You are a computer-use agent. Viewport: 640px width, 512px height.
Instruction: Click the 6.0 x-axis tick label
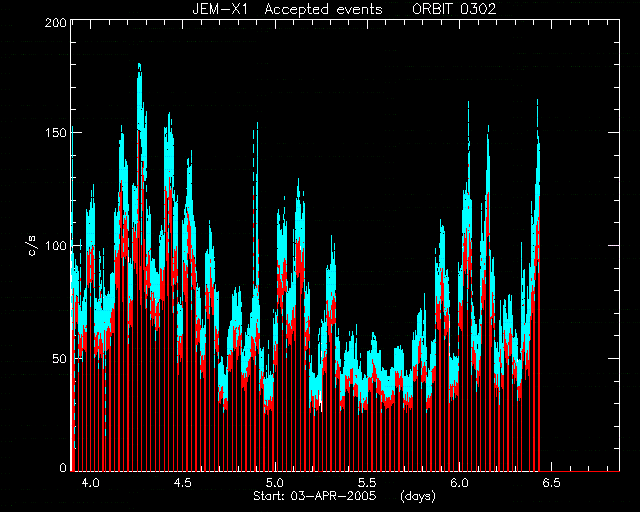(x=459, y=483)
